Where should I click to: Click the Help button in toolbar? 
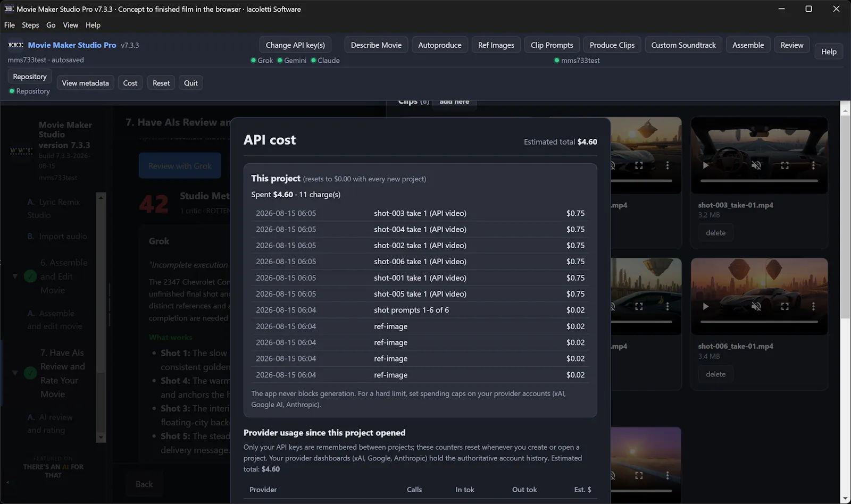pos(829,52)
